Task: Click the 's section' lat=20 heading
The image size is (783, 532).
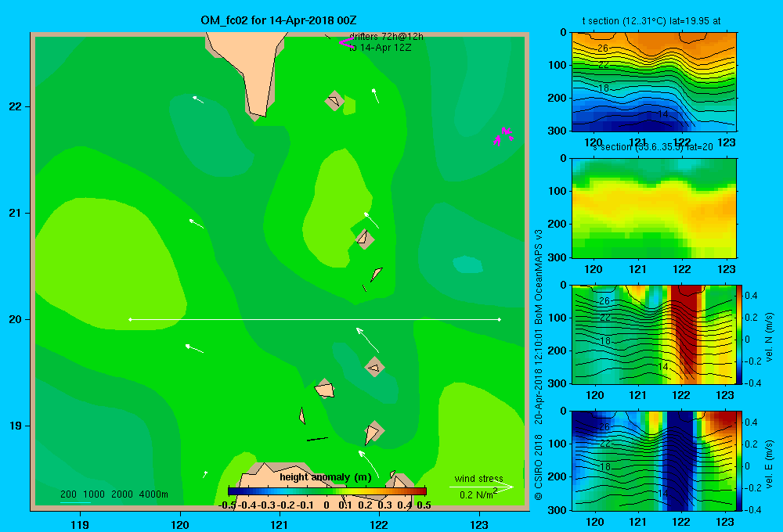Action: [x=653, y=147]
